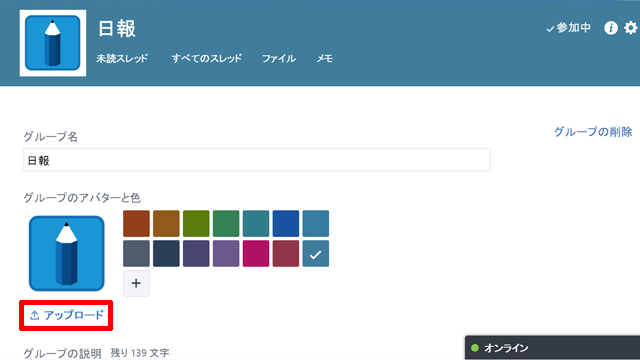This screenshot has height=360, width=640.
Task: Toggle the 参加中 membership status
Action: (x=569, y=28)
